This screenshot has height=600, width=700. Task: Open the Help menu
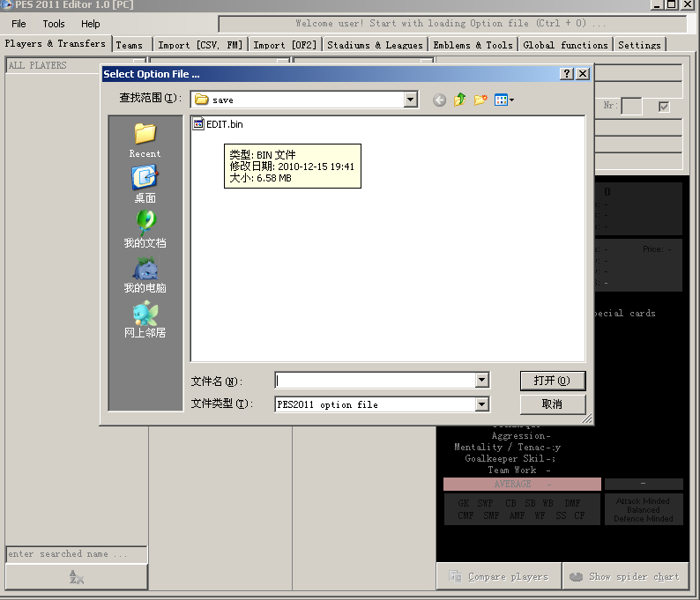tap(90, 24)
